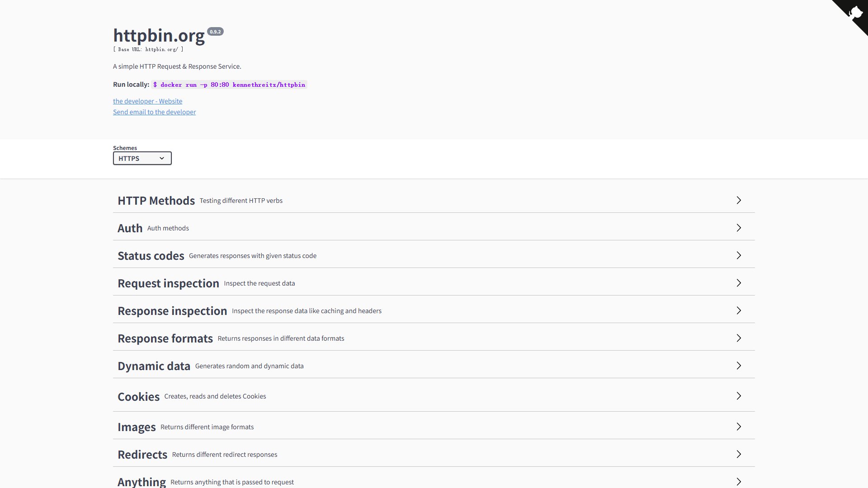Viewport: 868px width, 488px height.
Task: Expand the Dynamic data chevron
Action: coord(739,366)
